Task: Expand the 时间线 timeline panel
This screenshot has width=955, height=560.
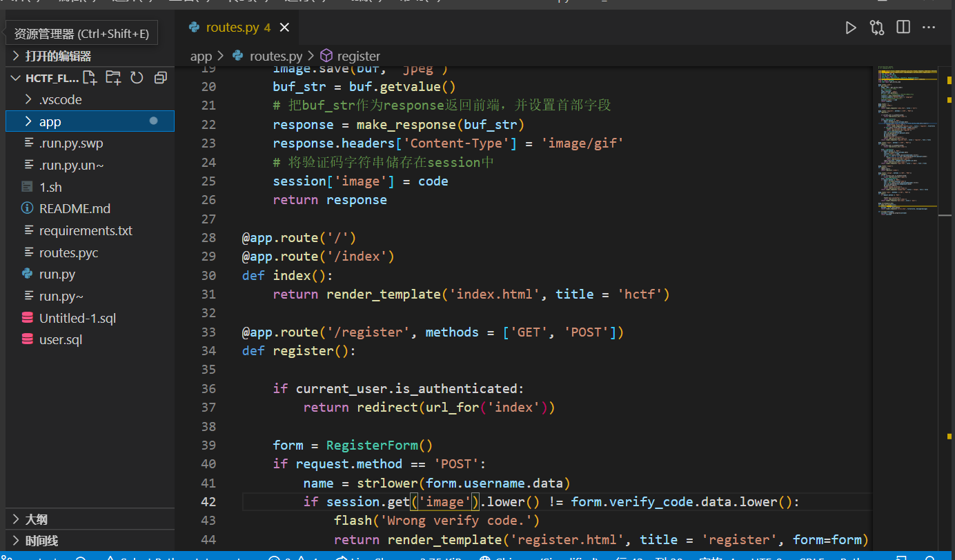Action: point(41,541)
